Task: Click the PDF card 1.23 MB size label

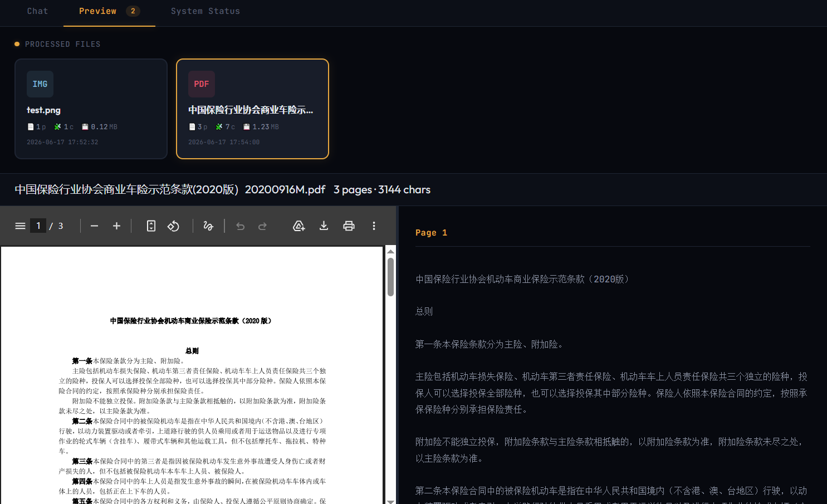Action: (261, 127)
